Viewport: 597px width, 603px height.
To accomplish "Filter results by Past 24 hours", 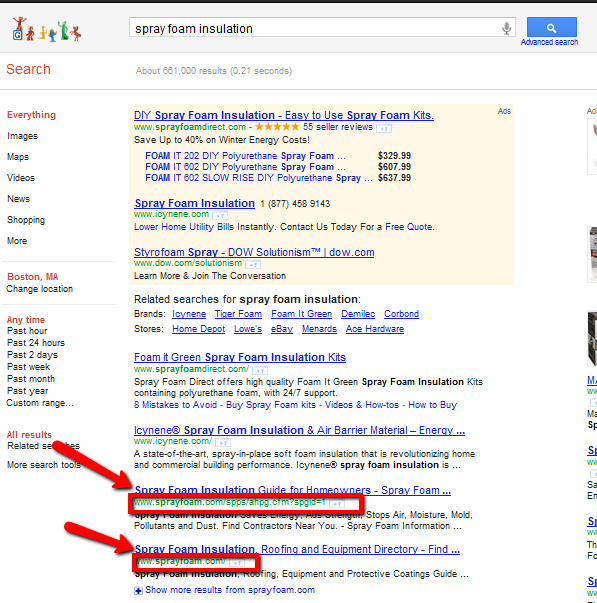I will (x=36, y=343).
